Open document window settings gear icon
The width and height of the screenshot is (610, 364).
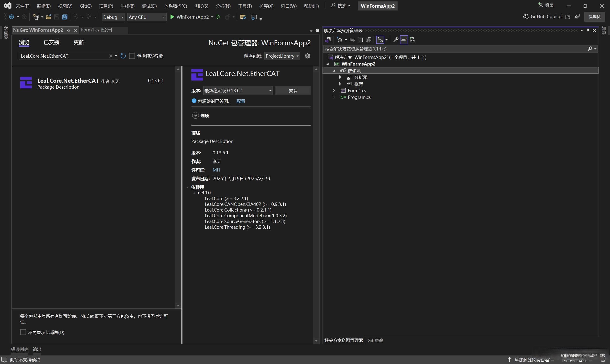tap(317, 30)
